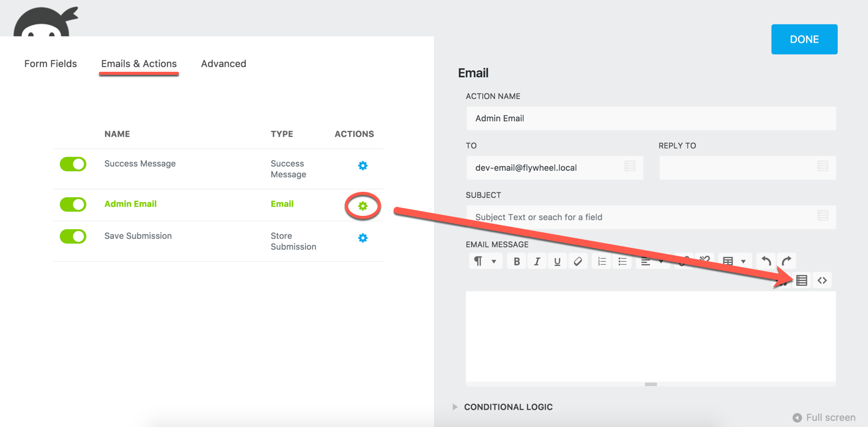The height and width of the screenshot is (427, 868).
Task: Undo last edit in email message
Action: click(766, 261)
